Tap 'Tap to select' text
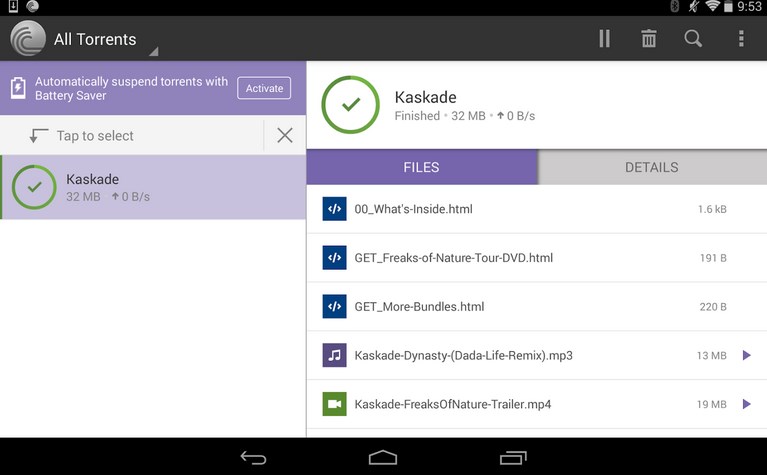767x475 pixels. pyautogui.click(x=95, y=136)
